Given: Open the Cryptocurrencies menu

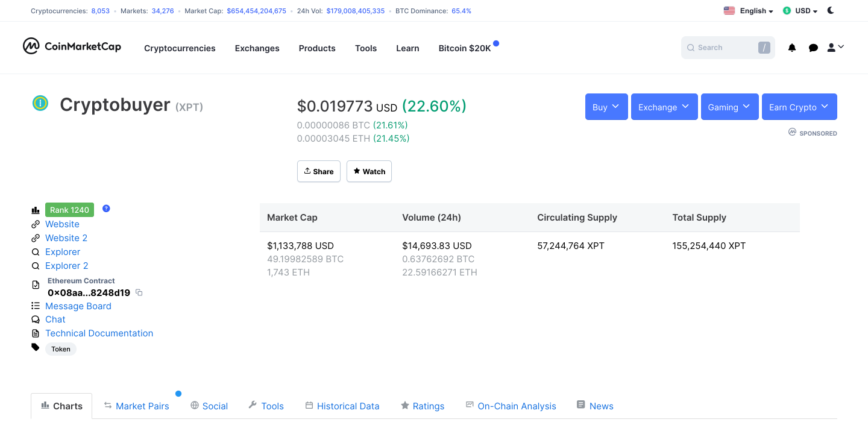Looking at the screenshot, I should 180,48.
